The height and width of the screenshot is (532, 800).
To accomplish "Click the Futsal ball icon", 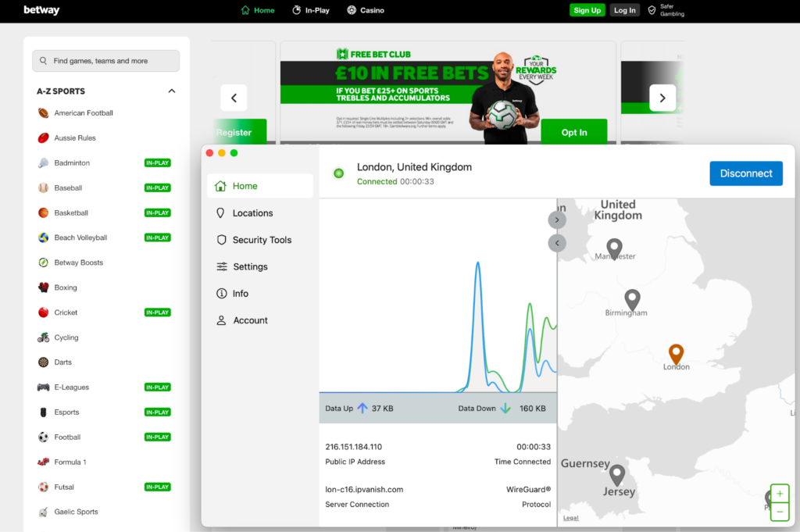I will 44,487.
